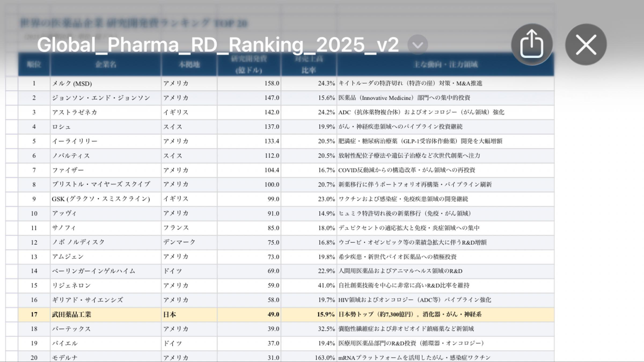Select the 日本 headquarters cell
Viewport: 644px width, 362px height.
[189, 315]
